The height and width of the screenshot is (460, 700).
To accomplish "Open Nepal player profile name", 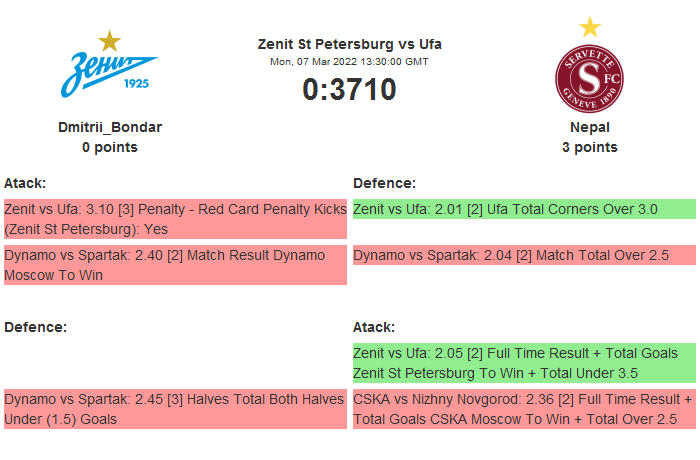I will point(590,127).
